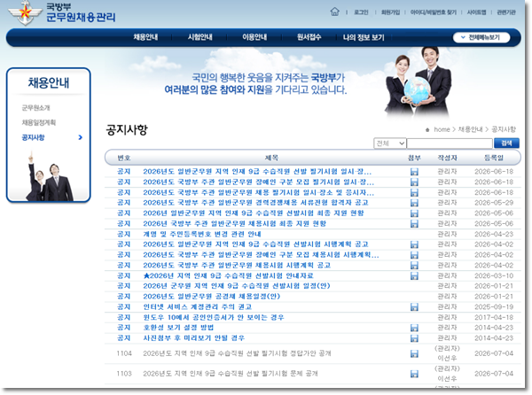Open the 채용안내 main menu

pyautogui.click(x=145, y=37)
